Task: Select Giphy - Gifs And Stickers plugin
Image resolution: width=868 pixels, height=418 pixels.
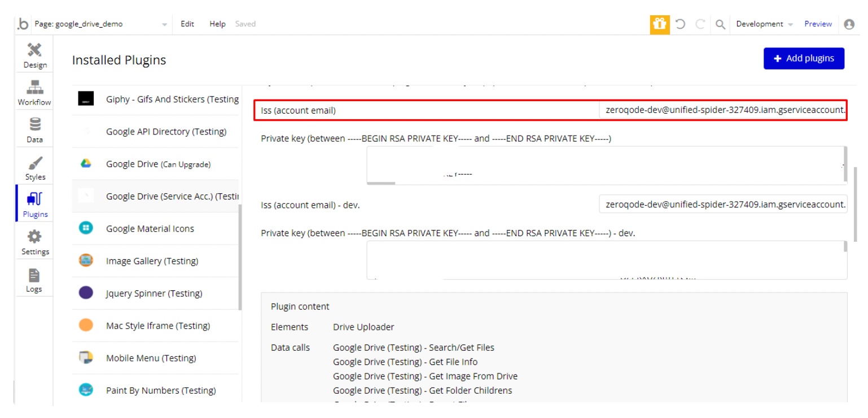Action: pyautogui.click(x=155, y=99)
